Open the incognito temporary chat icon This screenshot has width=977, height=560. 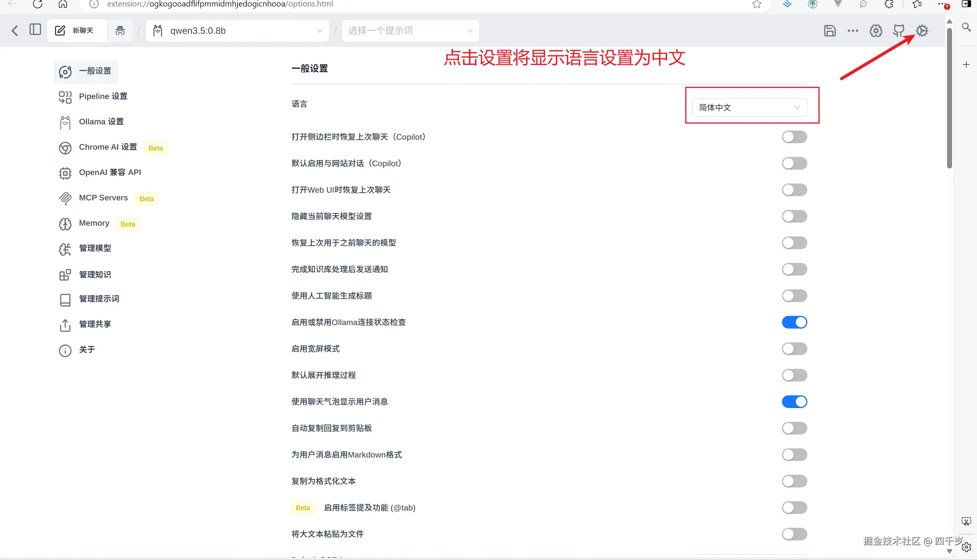(x=120, y=30)
